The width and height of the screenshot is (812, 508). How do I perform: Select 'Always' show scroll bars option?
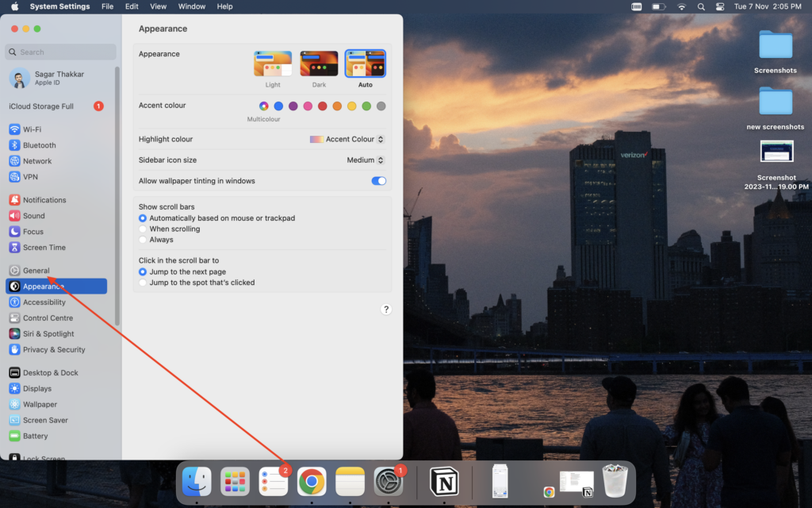(x=143, y=240)
